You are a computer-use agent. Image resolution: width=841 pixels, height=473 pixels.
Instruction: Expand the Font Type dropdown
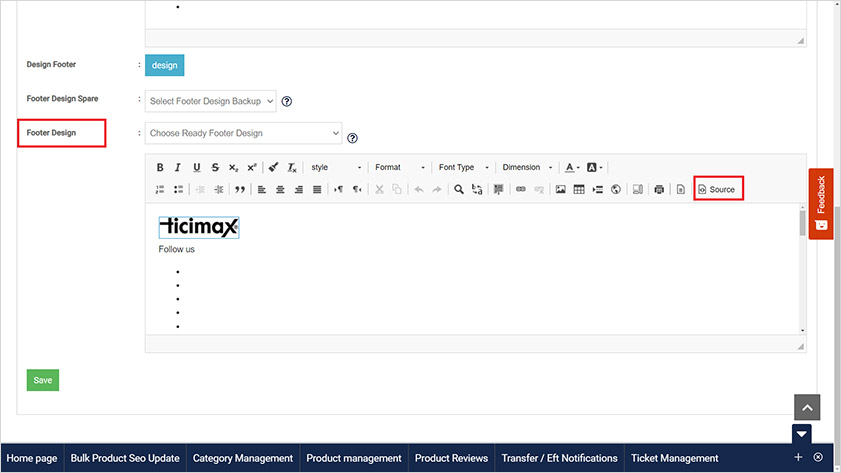click(x=464, y=168)
